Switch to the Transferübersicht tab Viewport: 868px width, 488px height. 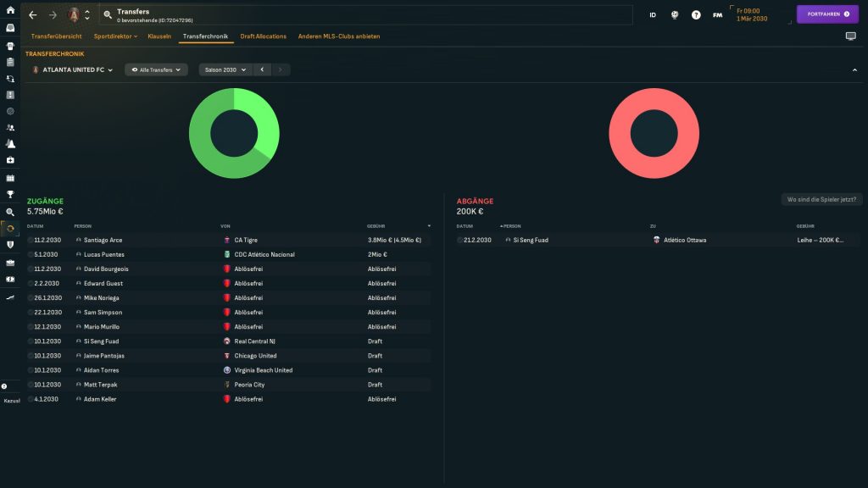[x=56, y=36]
